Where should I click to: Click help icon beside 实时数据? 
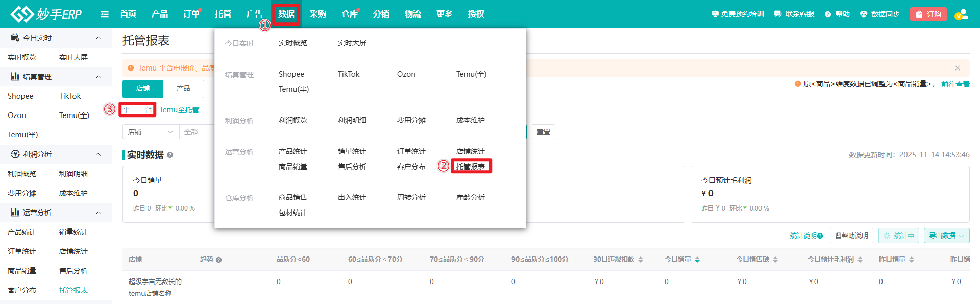tap(170, 155)
